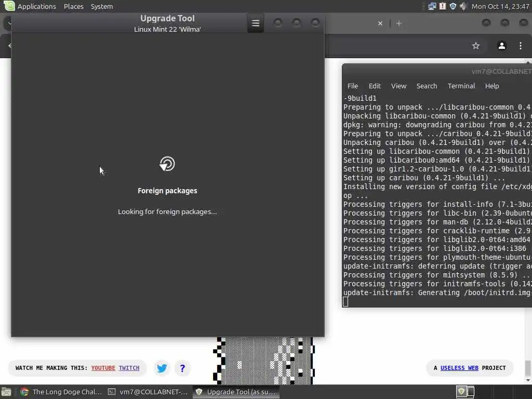Click the Upgrade Tool title text
The width and height of the screenshot is (532, 399).
(x=167, y=18)
